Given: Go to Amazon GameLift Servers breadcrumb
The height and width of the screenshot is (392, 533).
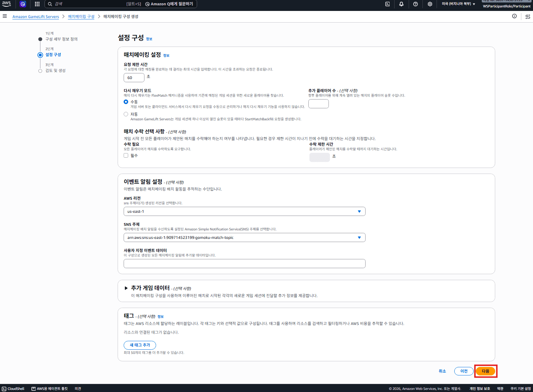Looking at the screenshot, I should coord(36,17).
